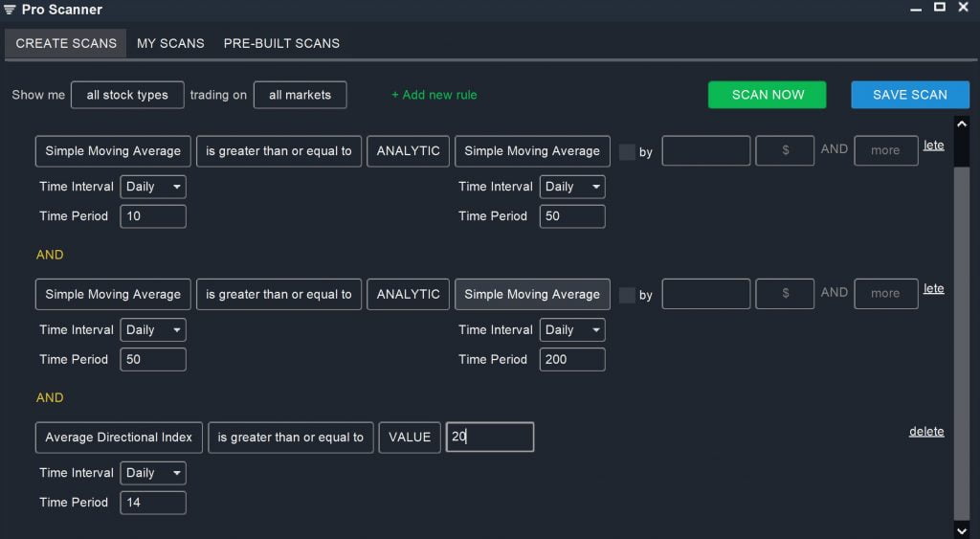Open Time Interval dropdown for the 200-period SMA
This screenshot has height=539, width=980.
pos(572,330)
